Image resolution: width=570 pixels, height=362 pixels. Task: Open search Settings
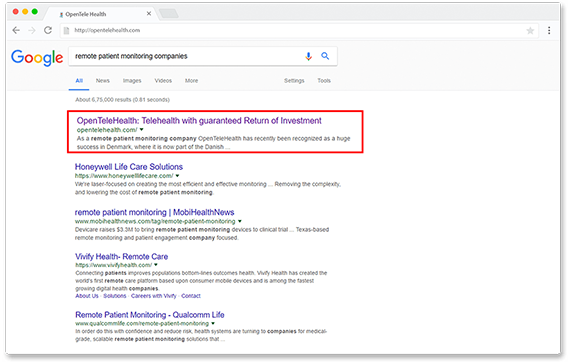294,81
